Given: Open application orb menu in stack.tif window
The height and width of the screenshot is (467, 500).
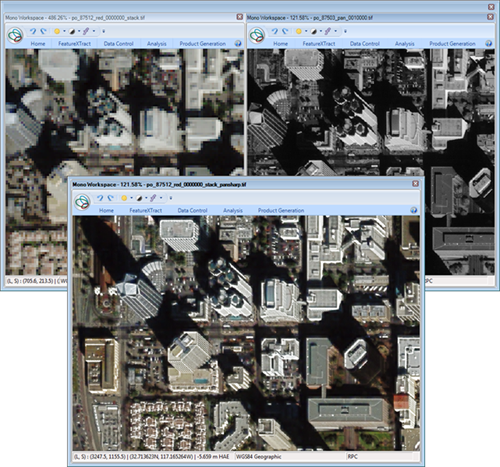Looking at the screenshot, I should [15, 36].
